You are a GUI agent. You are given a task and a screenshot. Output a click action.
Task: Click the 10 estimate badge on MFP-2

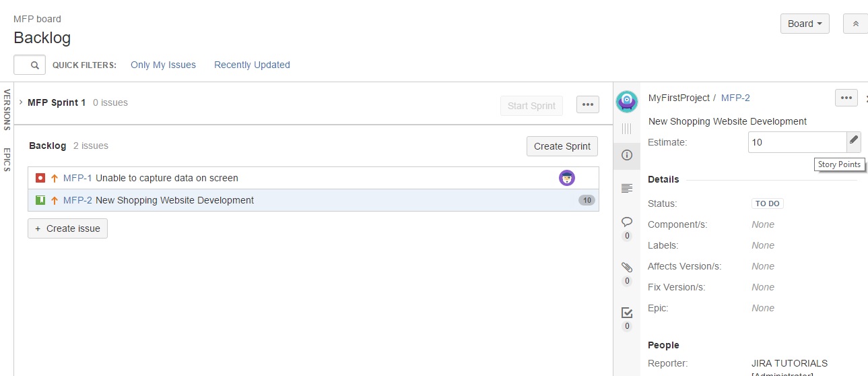point(587,200)
